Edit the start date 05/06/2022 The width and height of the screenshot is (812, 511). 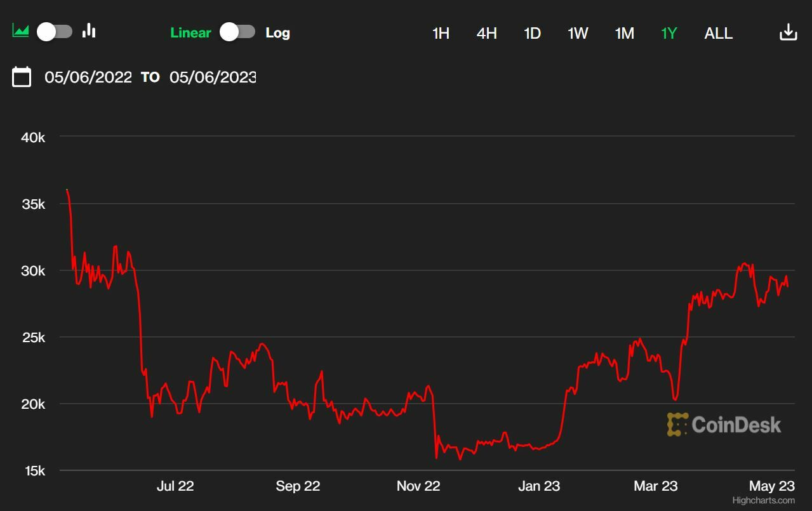(x=88, y=77)
